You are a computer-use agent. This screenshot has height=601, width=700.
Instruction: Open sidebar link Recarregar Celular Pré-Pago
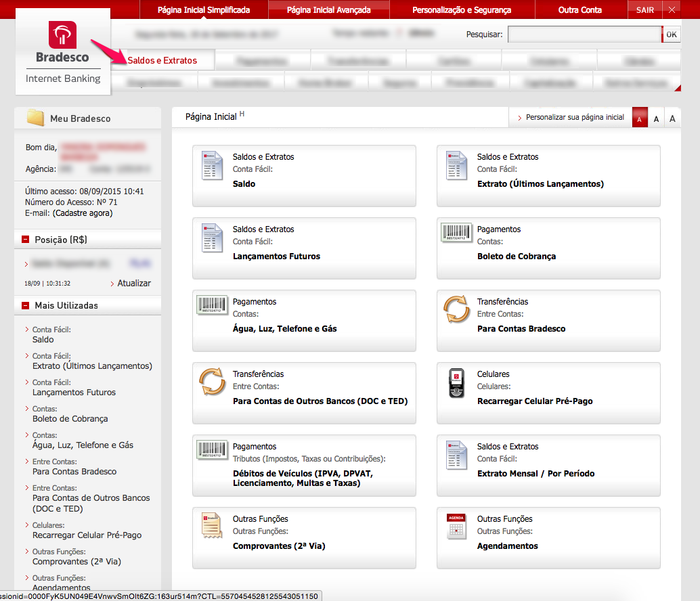pos(87,535)
